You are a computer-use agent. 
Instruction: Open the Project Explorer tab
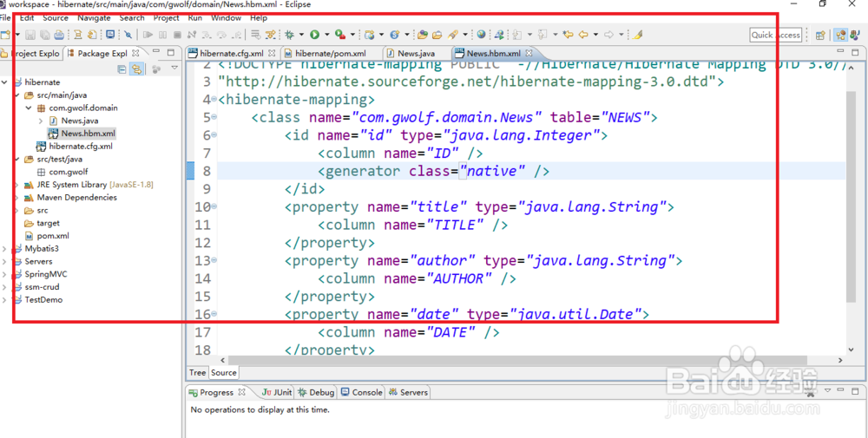coord(31,54)
